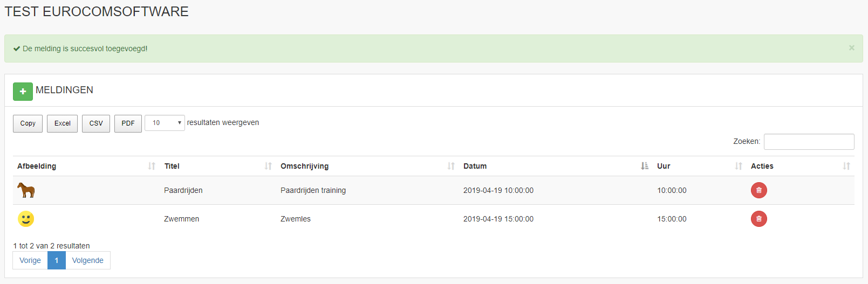Export the table as CSV
The width and height of the screenshot is (868, 284).
(x=96, y=123)
